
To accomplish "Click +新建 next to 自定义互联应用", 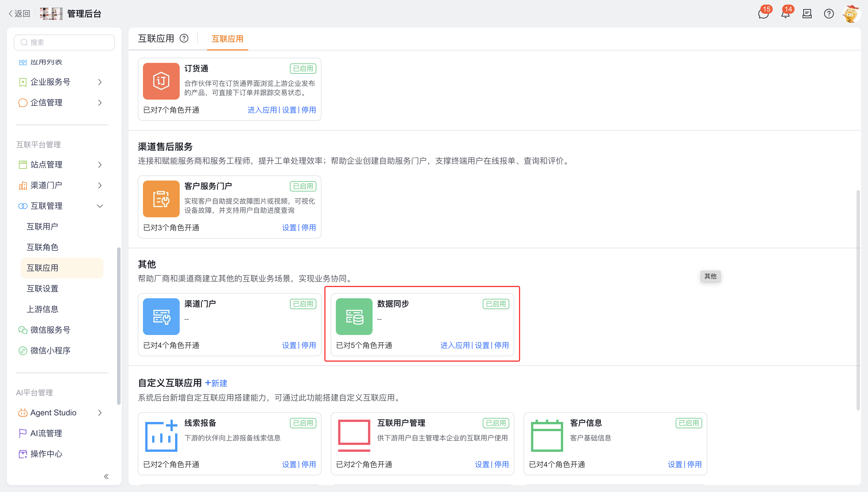I will coord(216,383).
